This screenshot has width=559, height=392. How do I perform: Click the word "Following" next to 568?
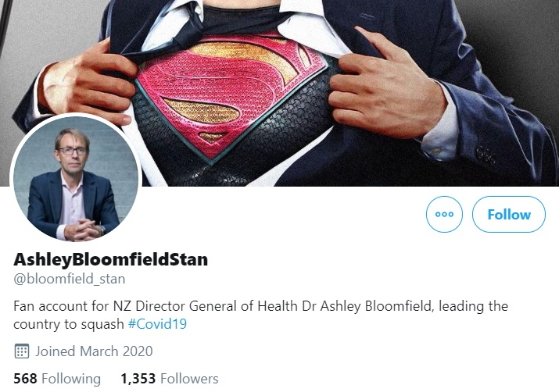(71, 379)
